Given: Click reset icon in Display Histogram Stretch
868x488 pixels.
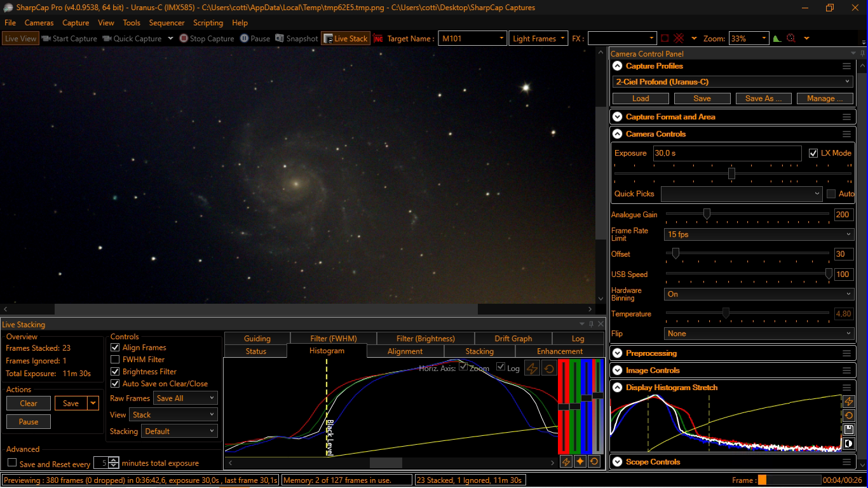Looking at the screenshot, I should [848, 416].
